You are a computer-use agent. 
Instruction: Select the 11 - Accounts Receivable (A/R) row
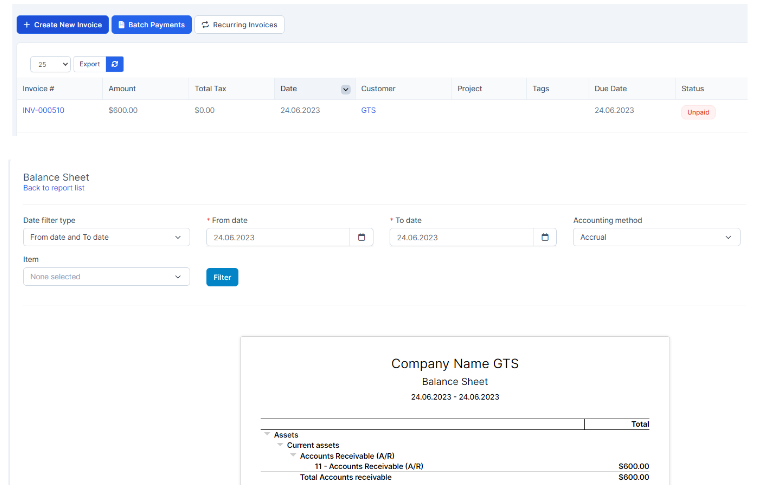pos(455,466)
